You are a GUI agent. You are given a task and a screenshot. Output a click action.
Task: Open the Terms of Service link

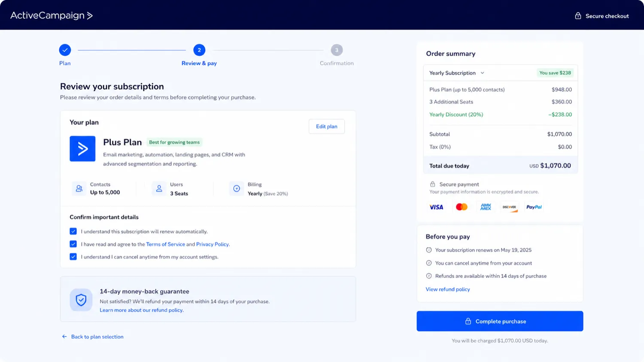tap(165, 244)
